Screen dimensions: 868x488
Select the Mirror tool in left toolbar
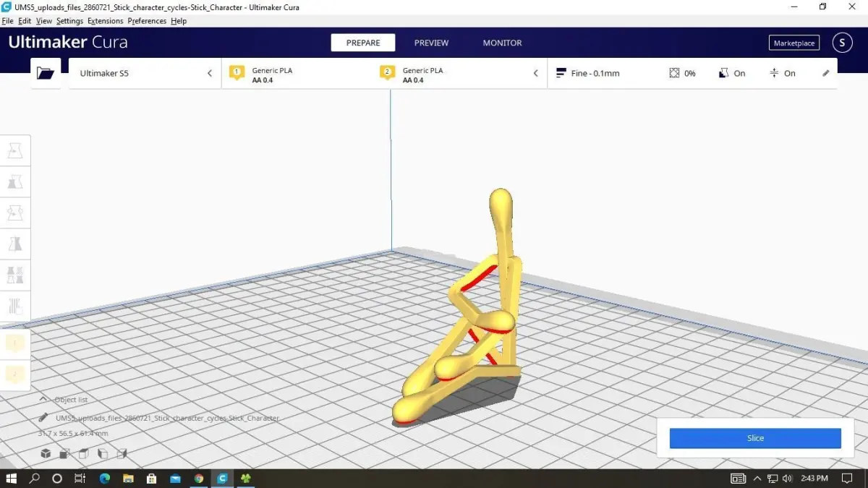pyautogui.click(x=15, y=244)
